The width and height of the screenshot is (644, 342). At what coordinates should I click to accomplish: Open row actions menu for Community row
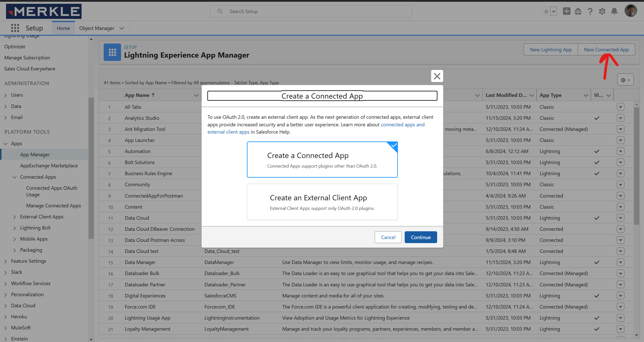pos(621,184)
